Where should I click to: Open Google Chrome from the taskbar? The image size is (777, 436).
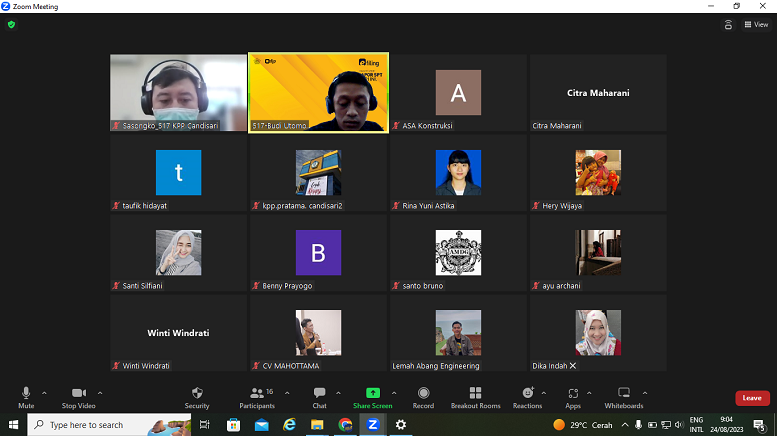point(345,425)
